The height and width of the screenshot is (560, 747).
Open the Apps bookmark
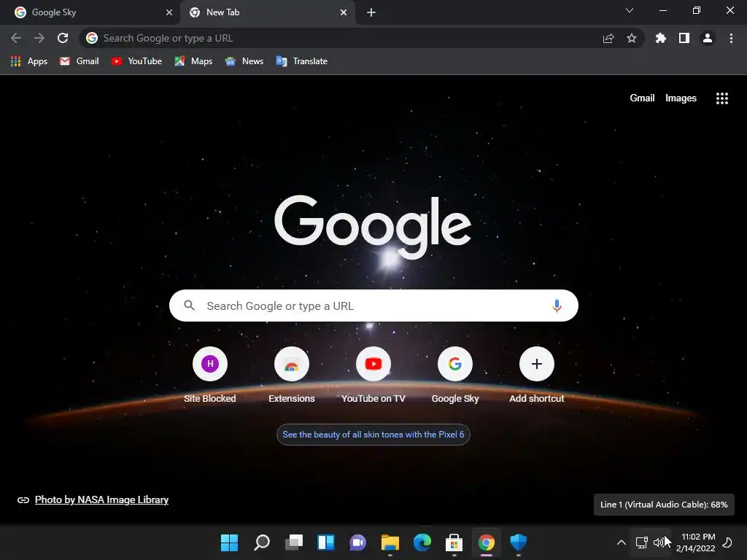pos(29,61)
